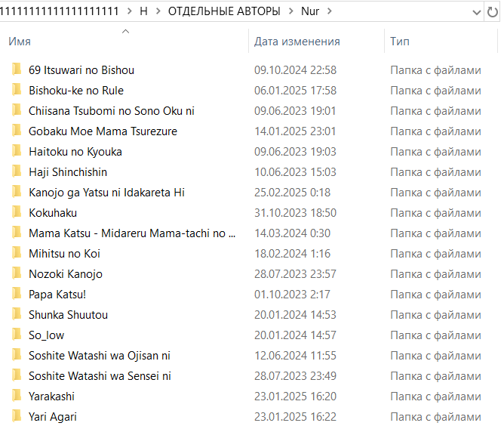Select Kanojo ga Yatsu ni Idakareta Hi name
The image size is (504, 429).
pyautogui.click(x=106, y=193)
